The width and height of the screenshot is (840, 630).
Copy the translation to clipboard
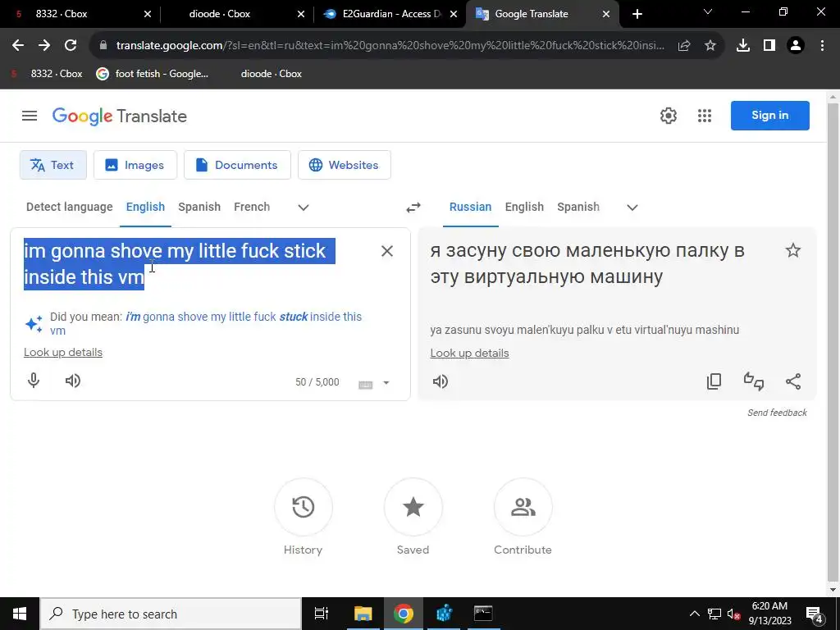pyautogui.click(x=714, y=381)
